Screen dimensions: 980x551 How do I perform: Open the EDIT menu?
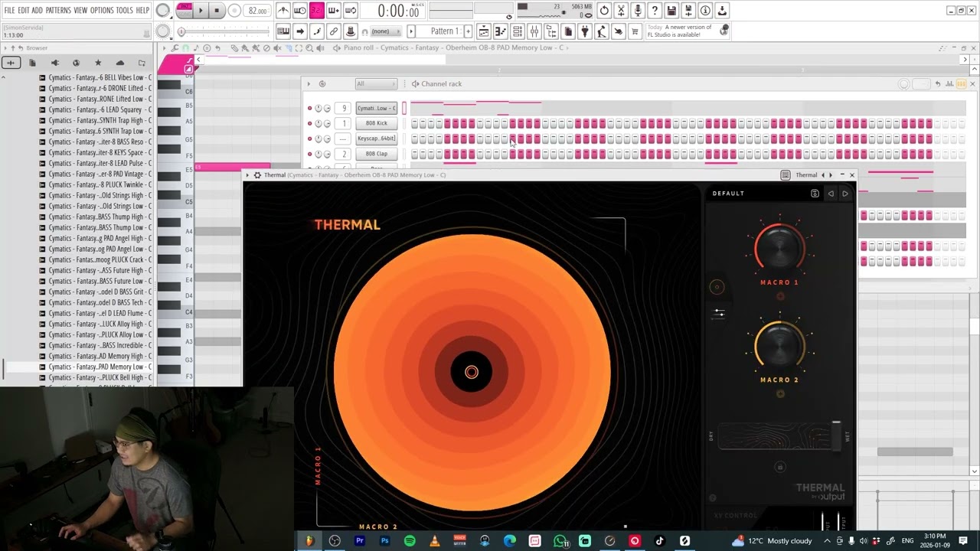24,11
